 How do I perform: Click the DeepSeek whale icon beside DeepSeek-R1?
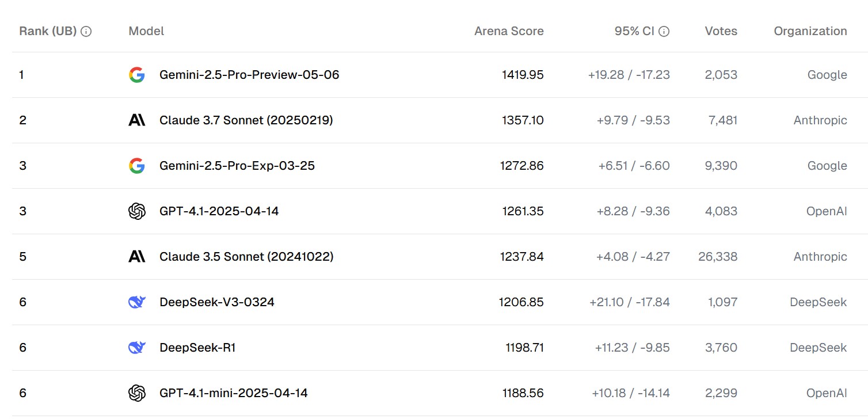point(137,348)
